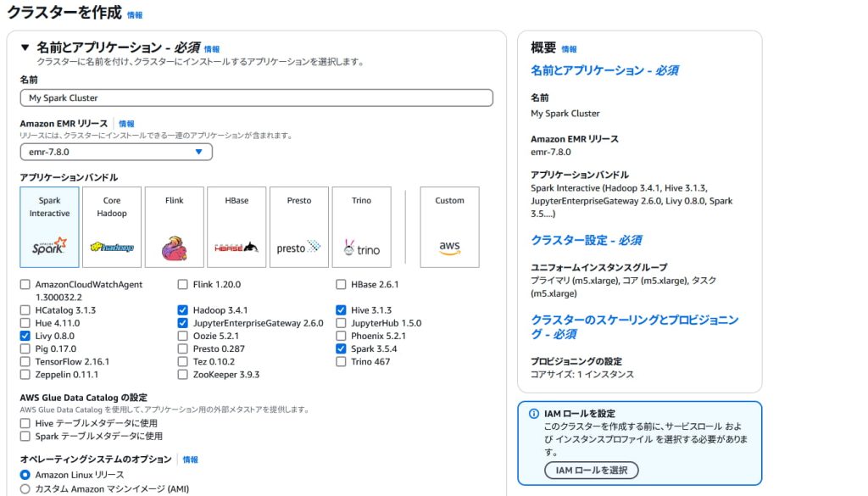Pick the Presto application bundle

[299, 227]
